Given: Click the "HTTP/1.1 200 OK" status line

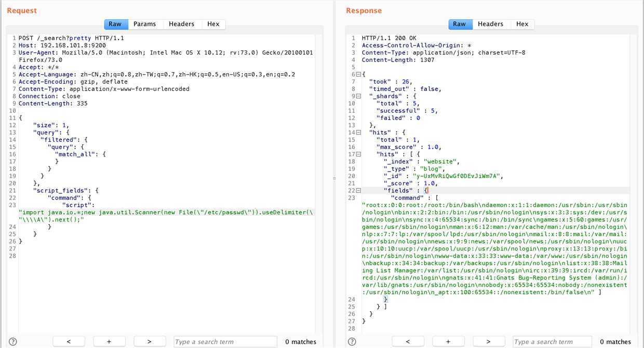Looking at the screenshot, I should click(x=389, y=38).
